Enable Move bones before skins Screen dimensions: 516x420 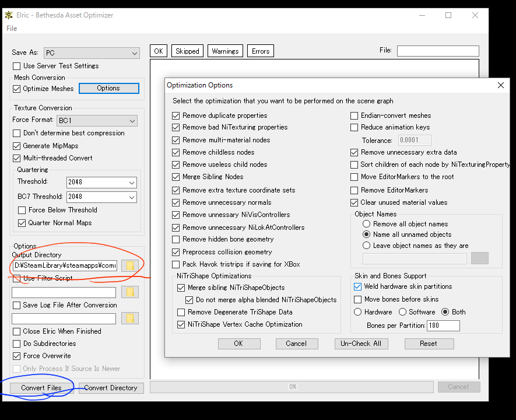[x=358, y=299]
